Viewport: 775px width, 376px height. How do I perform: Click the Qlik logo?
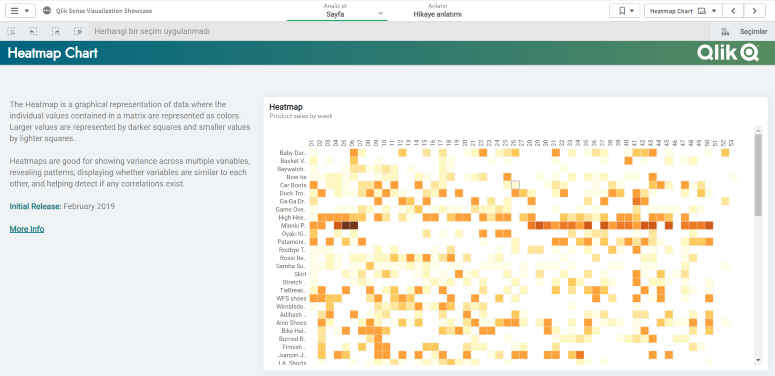click(x=728, y=52)
